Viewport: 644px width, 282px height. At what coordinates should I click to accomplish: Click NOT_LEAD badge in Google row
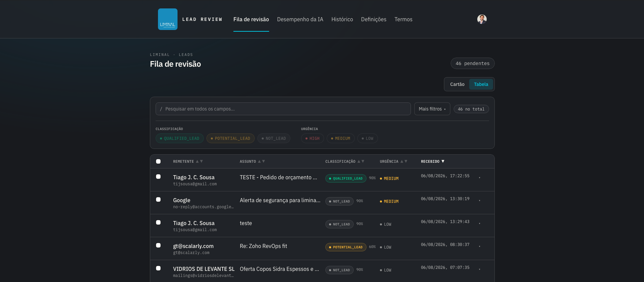[340, 201]
